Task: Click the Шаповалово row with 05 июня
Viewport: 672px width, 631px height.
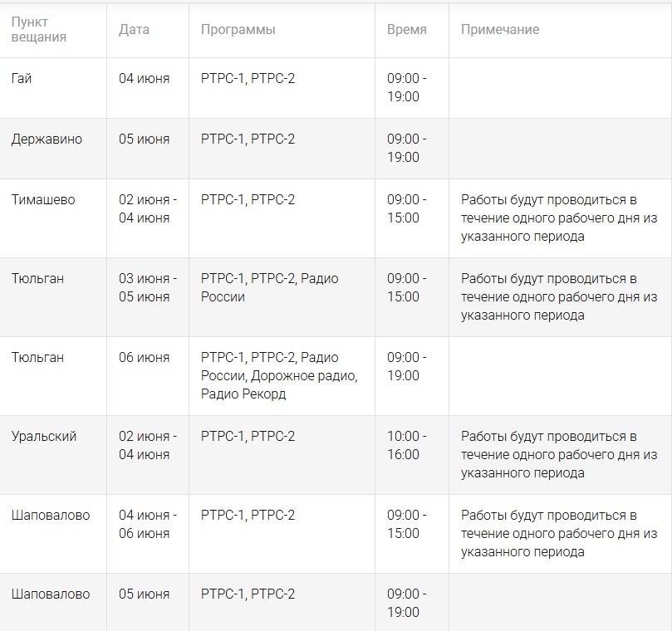Action: 51,594
